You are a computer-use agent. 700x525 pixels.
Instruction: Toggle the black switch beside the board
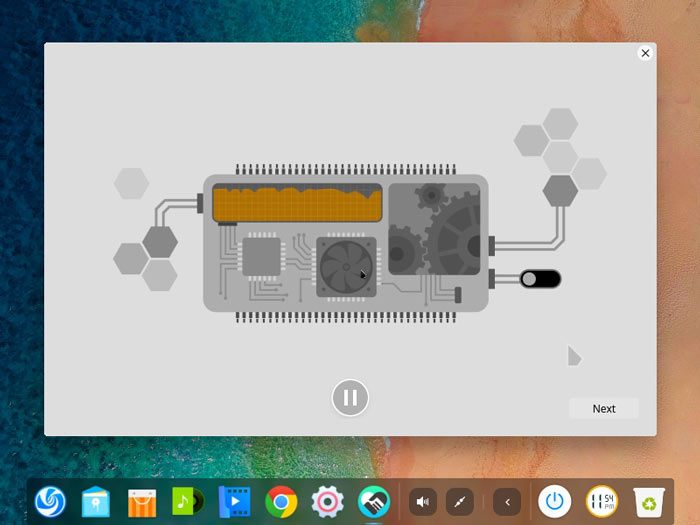540,279
